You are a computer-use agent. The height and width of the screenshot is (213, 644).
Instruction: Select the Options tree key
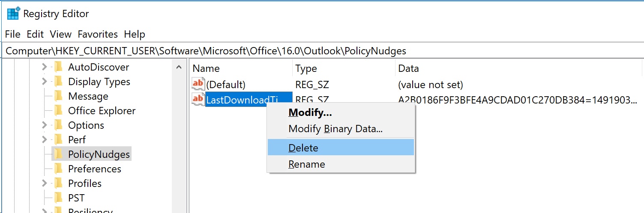pyautogui.click(x=86, y=125)
